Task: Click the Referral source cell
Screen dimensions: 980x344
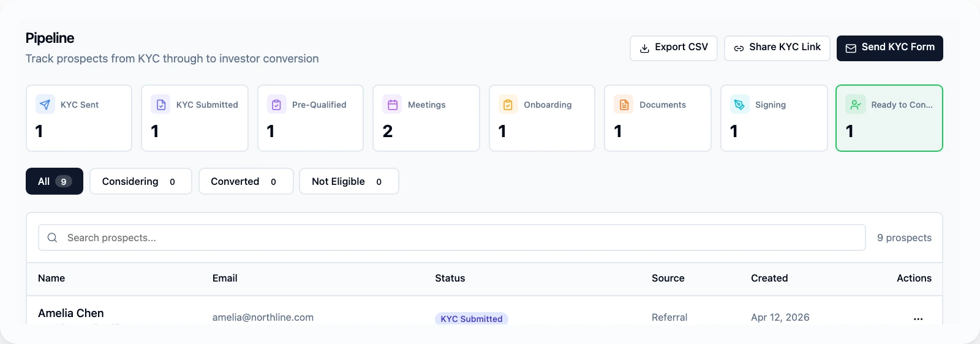Action: 669,317
